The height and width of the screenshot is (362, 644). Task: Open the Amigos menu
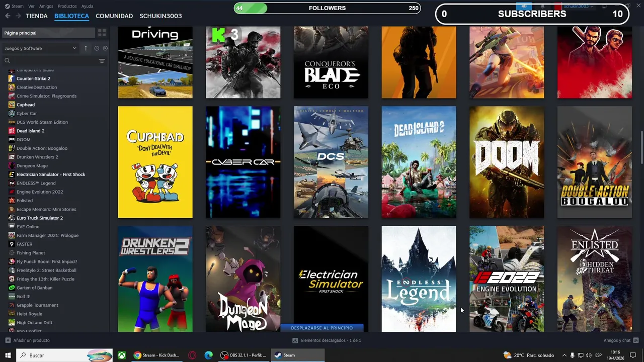(46, 6)
